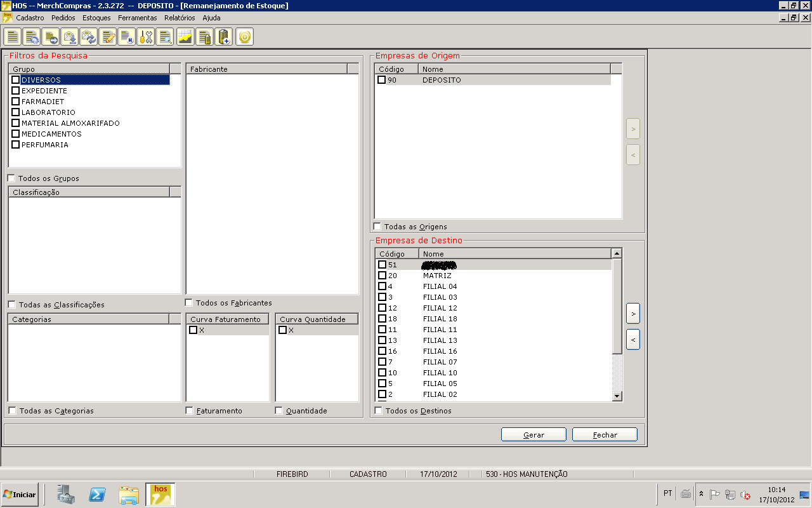This screenshot has width=812, height=508.
Task: Open the yellow line chart toolbar icon
Action: (x=185, y=37)
